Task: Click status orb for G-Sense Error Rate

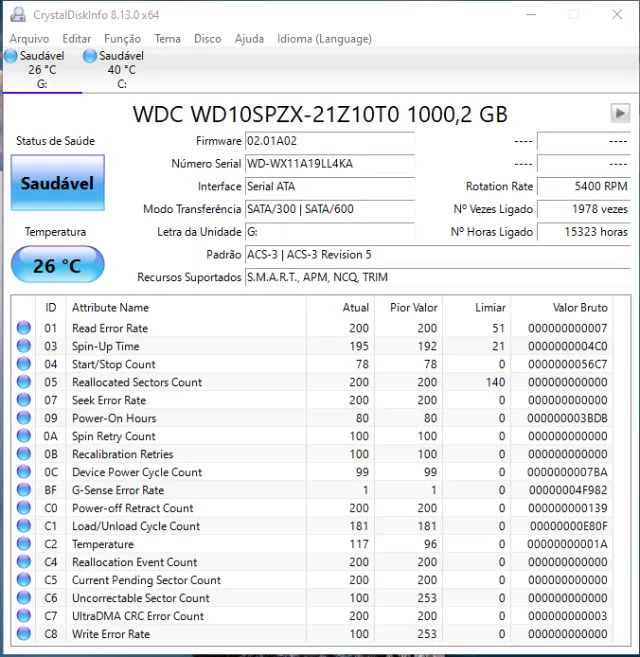Action: point(24,490)
